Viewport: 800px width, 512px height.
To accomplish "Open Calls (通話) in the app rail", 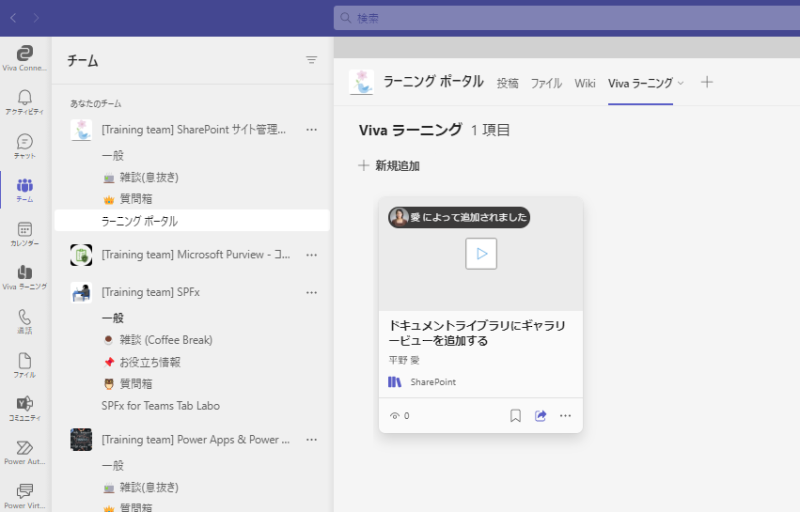I will pos(24,321).
